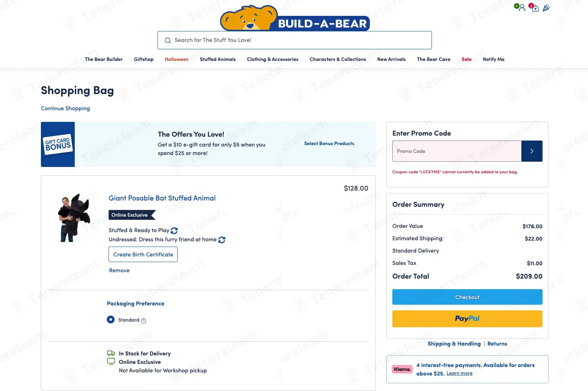Click the Build-A-Bear logo
Image resolution: width=588 pixels, height=391 pixels.
[295, 18]
